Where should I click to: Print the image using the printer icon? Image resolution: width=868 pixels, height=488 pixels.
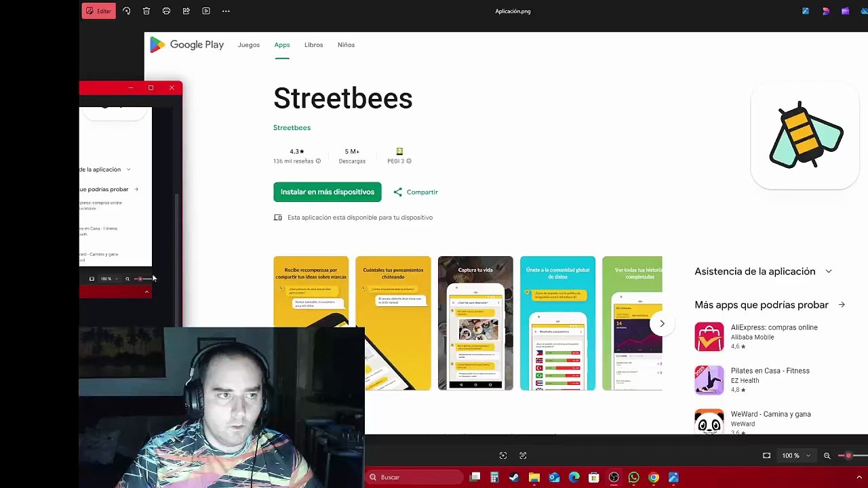tap(166, 11)
